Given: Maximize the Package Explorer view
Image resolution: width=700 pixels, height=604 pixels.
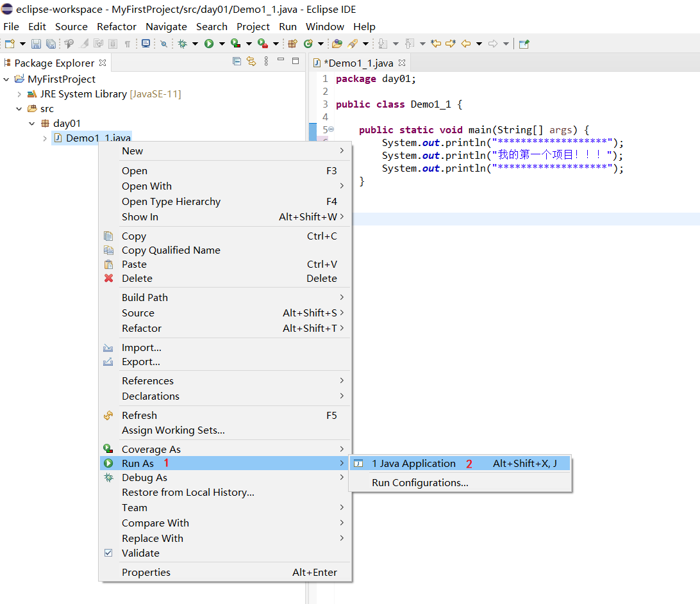Looking at the screenshot, I should point(295,61).
